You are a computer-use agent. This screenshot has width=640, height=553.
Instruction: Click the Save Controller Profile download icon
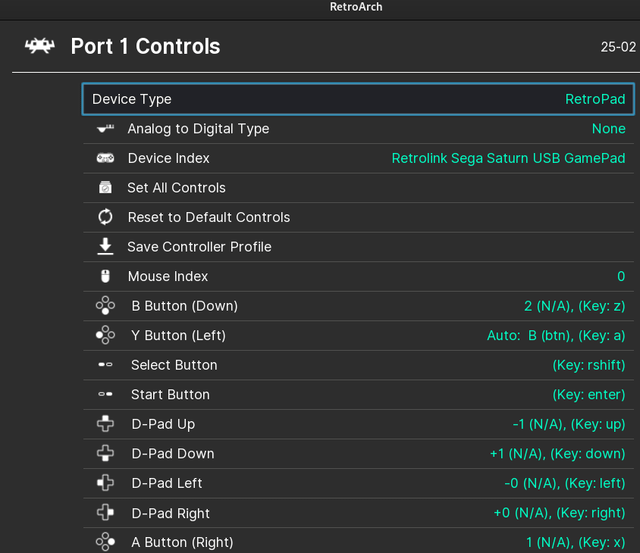tap(105, 246)
